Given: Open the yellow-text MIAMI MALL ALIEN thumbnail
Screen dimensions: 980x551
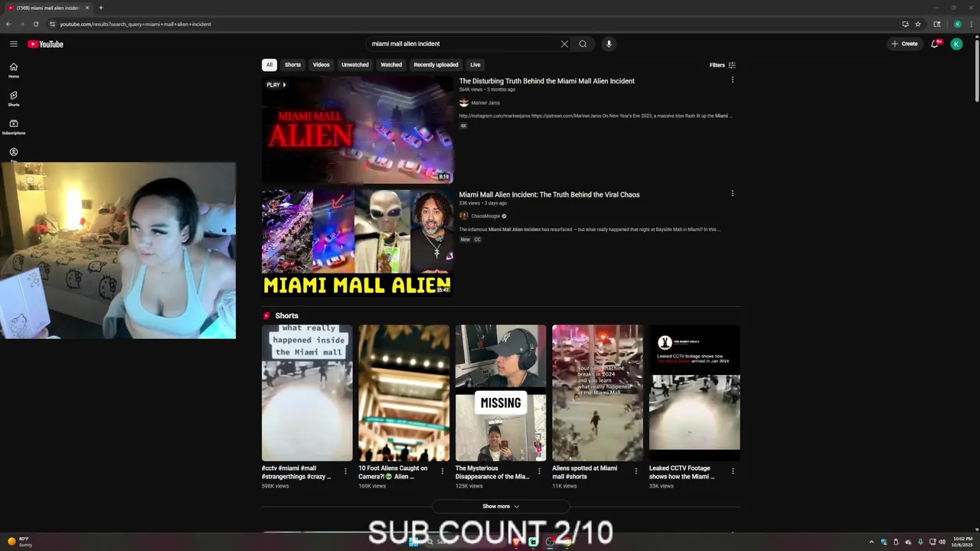Looking at the screenshot, I should (x=358, y=243).
